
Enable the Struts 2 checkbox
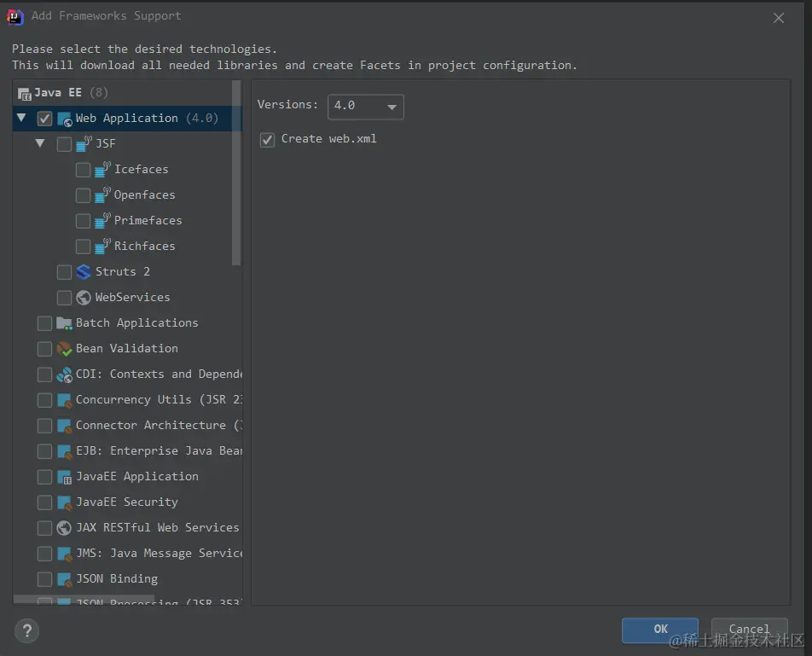coord(64,272)
